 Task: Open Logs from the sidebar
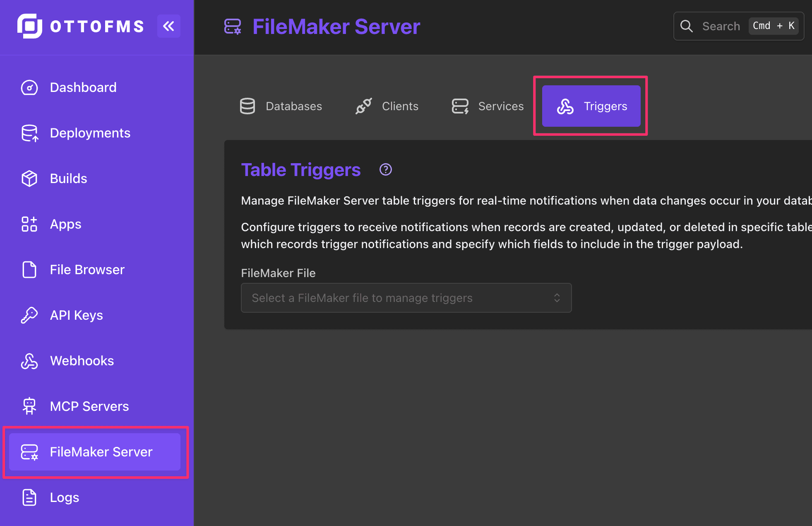pyautogui.click(x=64, y=497)
